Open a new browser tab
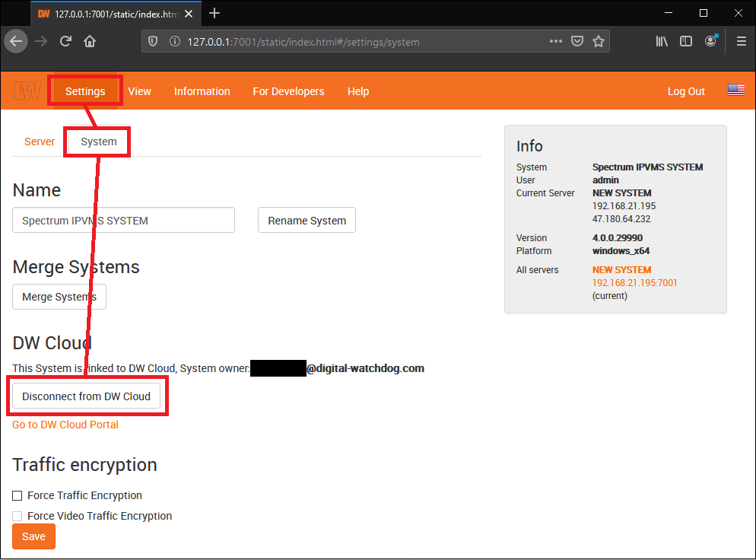 pyautogui.click(x=214, y=14)
